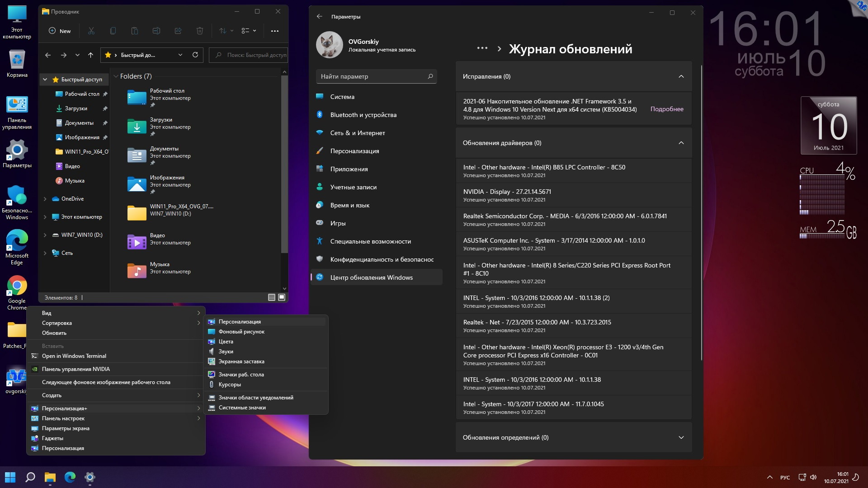Collapse the Folders (7) group header
Viewport: 868px width, 488px height.
[x=116, y=76]
